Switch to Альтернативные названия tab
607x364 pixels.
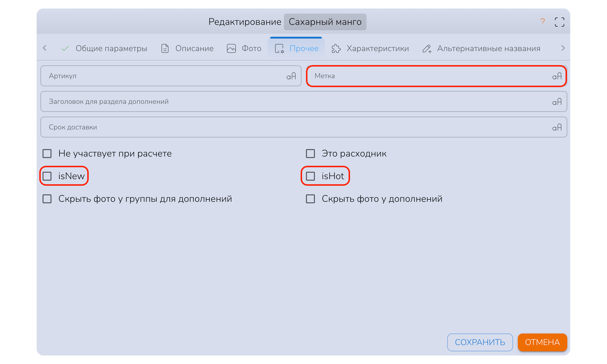click(481, 48)
